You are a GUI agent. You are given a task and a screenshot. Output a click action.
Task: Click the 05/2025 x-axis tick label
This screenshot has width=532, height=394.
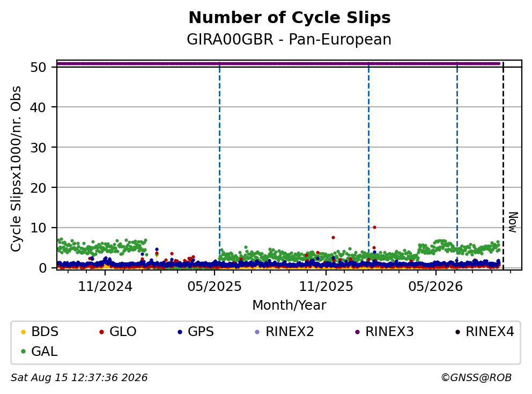coord(215,287)
